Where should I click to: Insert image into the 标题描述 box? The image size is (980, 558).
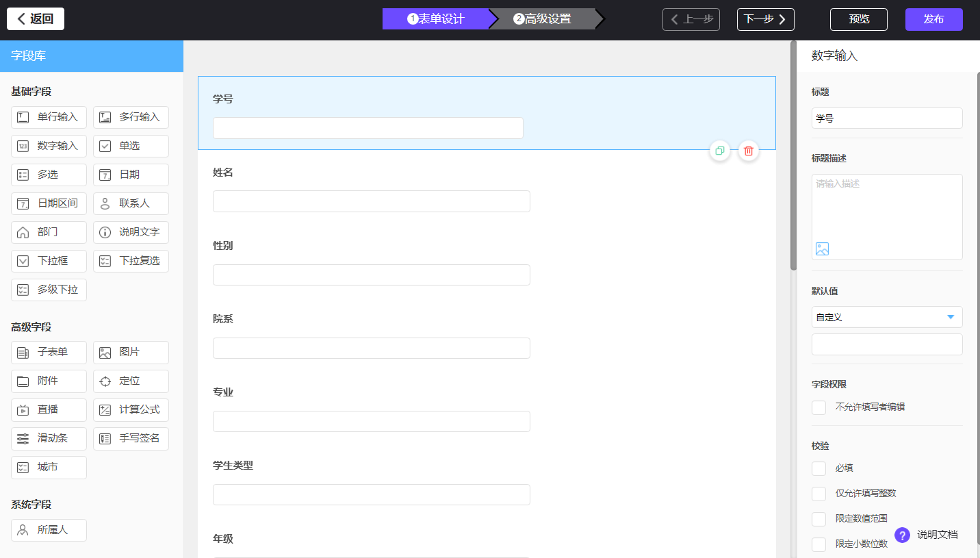(822, 249)
